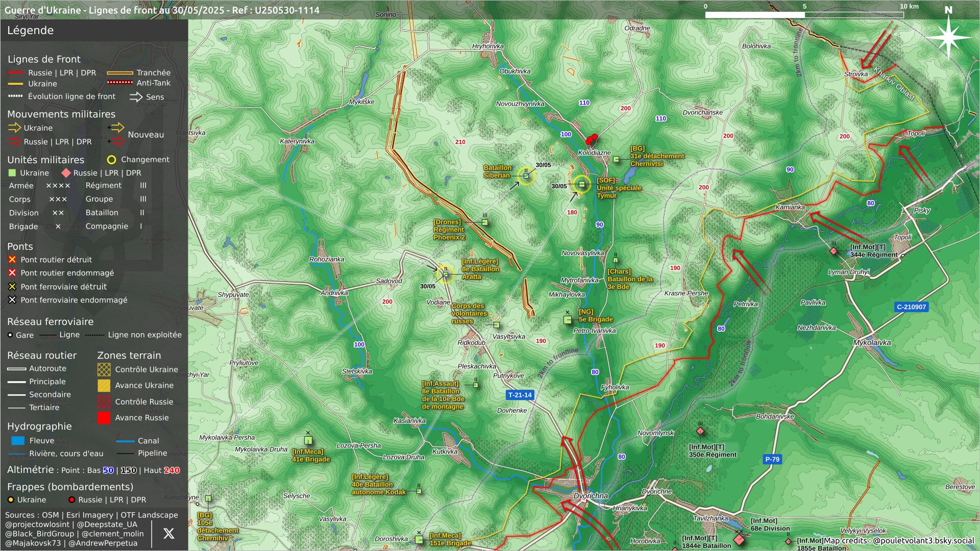The image size is (980, 551).
Task: Click the Avance Ukraine yellow swatch
Action: 104,385
